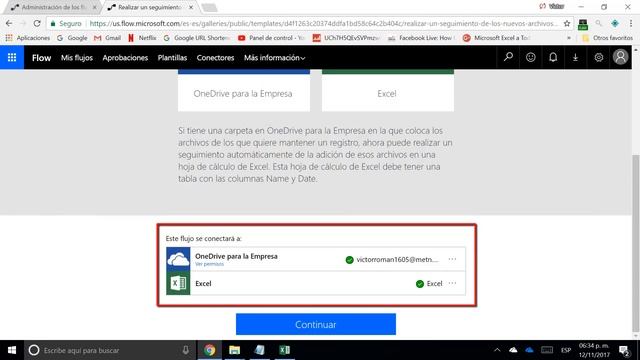Click the search magnifier in Flow header
The height and width of the screenshot is (360, 640).
point(508,57)
